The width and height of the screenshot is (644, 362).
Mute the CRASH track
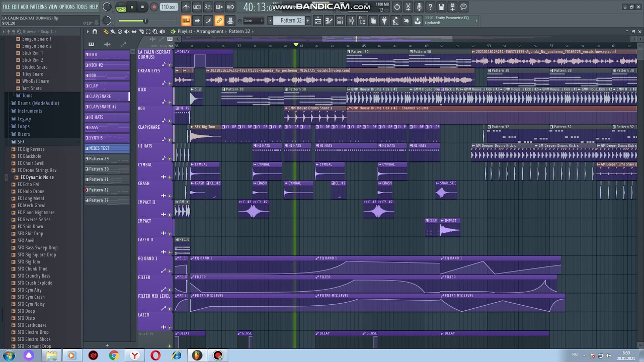170,196
